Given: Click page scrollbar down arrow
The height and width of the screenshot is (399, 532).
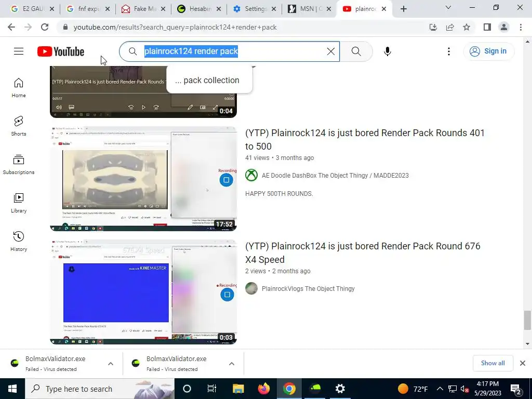Looking at the screenshot, I should click(x=527, y=344).
